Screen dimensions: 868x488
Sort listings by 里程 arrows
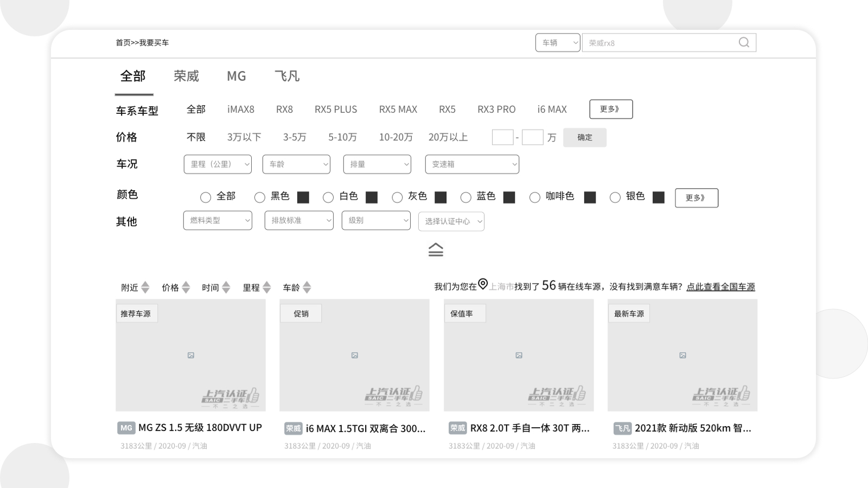click(x=266, y=287)
